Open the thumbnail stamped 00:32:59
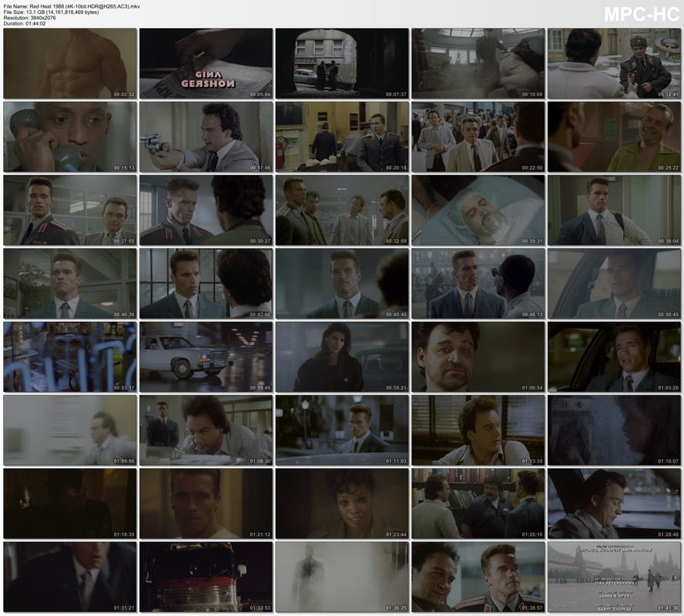This screenshot has width=684, height=616. coord(342,210)
